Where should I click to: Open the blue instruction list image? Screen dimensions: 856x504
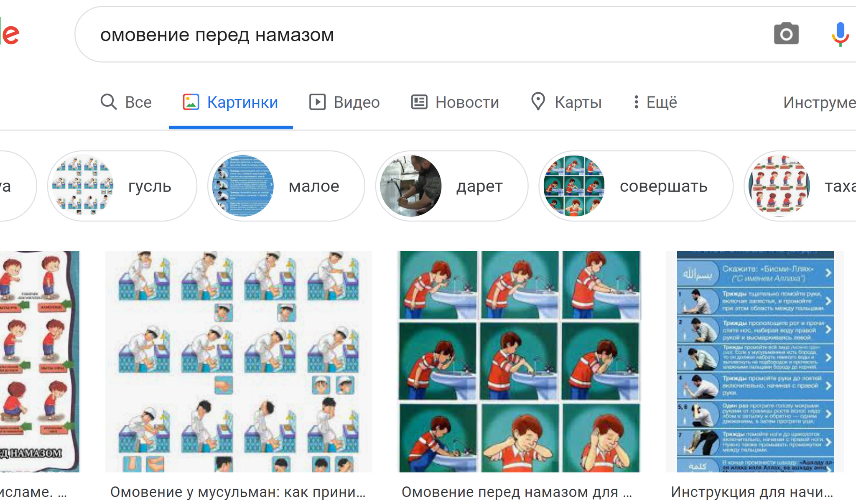click(x=755, y=361)
